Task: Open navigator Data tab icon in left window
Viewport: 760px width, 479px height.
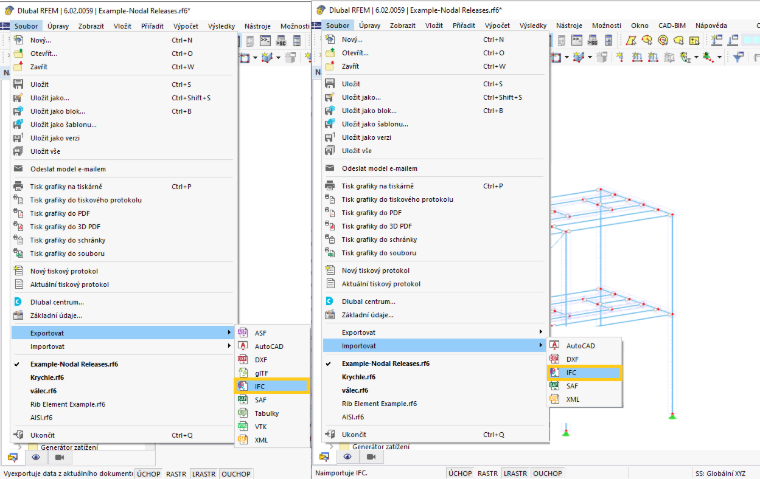Action: coord(13,457)
